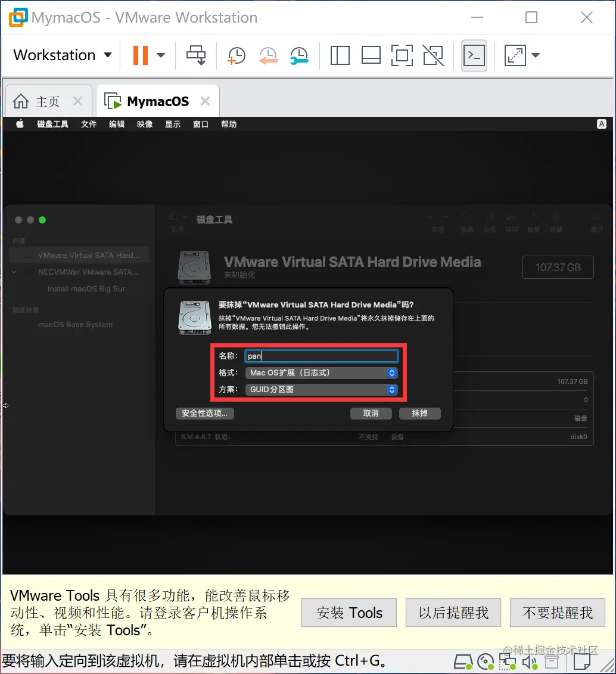The width and height of the screenshot is (616, 674).
Task: Open the 映像 menu
Action: [145, 124]
